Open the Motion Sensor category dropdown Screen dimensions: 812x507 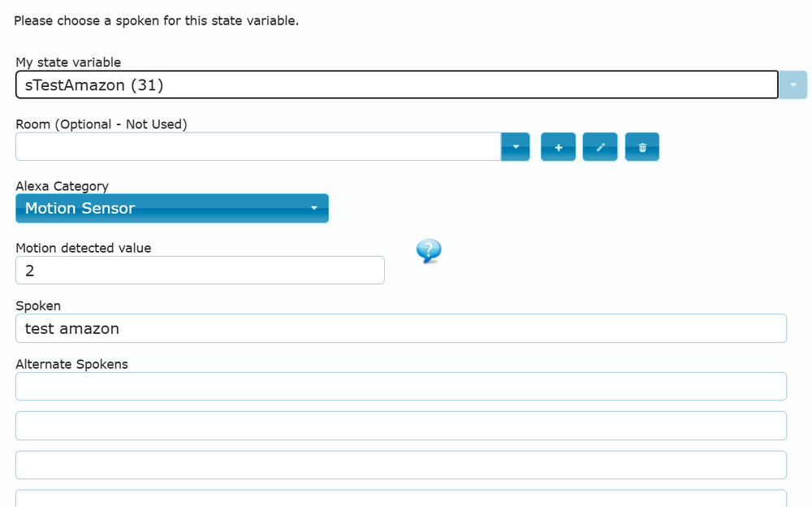pos(172,208)
